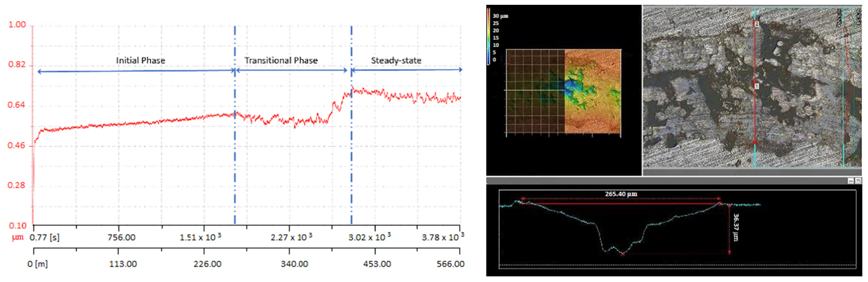Click the Transitional Phase label
This screenshot has width=868, height=282.
(x=281, y=60)
